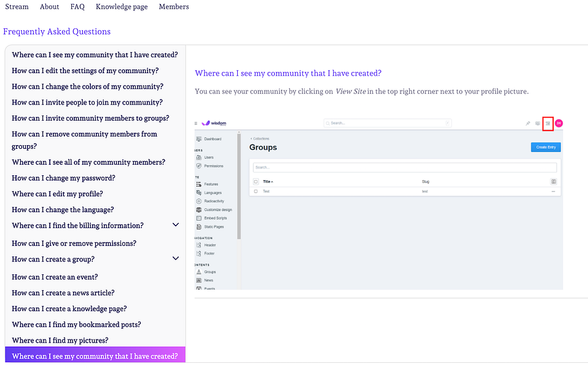Screen dimensions: 588x369
Task: Select 'Where can I find my pictures?'
Action: pyautogui.click(x=60, y=340)
